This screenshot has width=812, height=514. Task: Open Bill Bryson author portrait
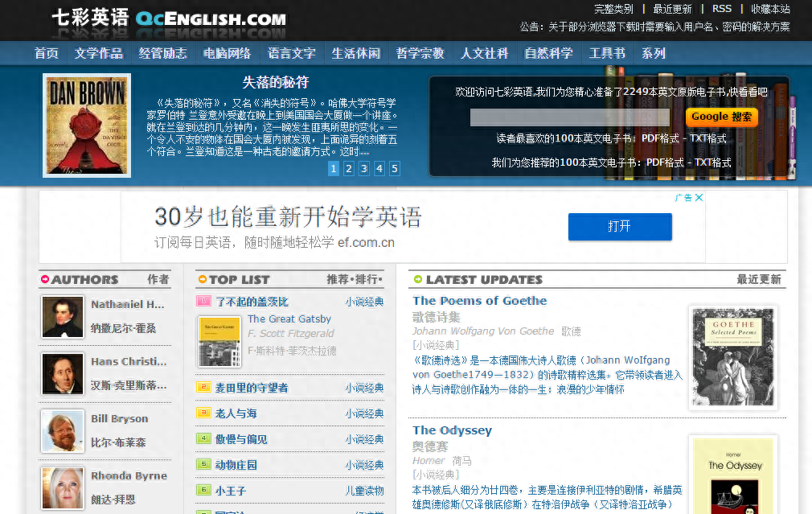[x=63, y=431]
